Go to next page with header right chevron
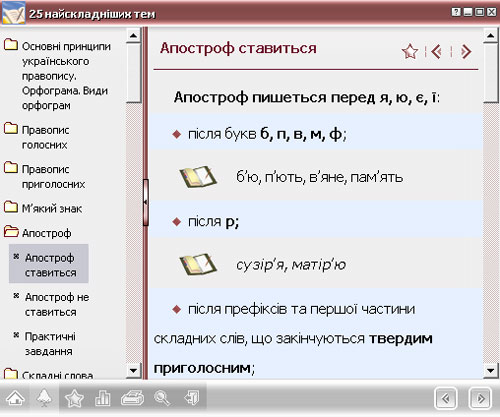Image resolution: width=500 pixels, height=417 pixels. [466, 52]
